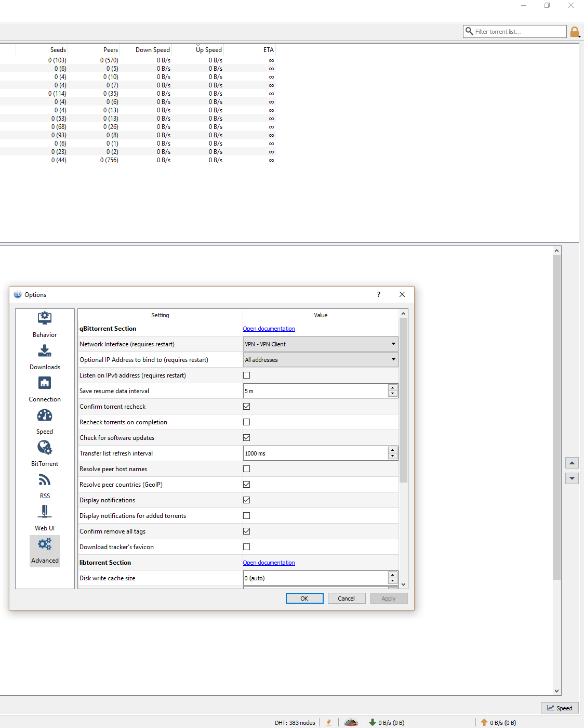Click the green download speed arrow in status bar
Screen dimensions: 584x728
point(373,722)
